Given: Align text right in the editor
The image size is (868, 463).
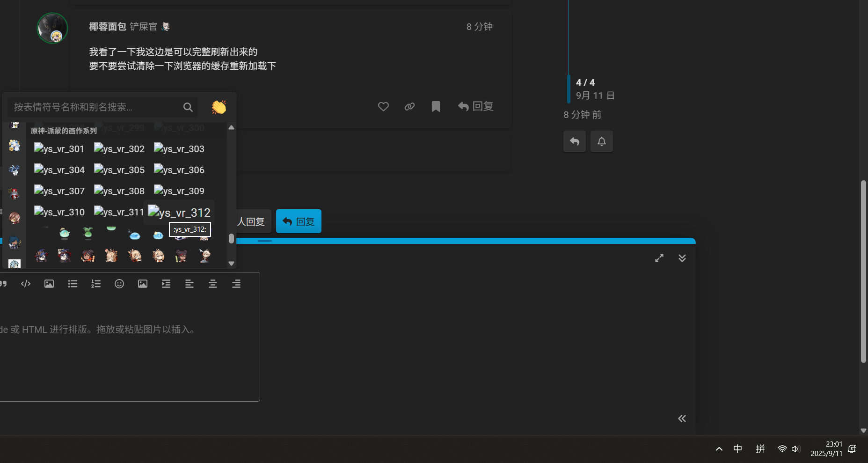Looking at the screenshot, I should [x=236, y=284].
